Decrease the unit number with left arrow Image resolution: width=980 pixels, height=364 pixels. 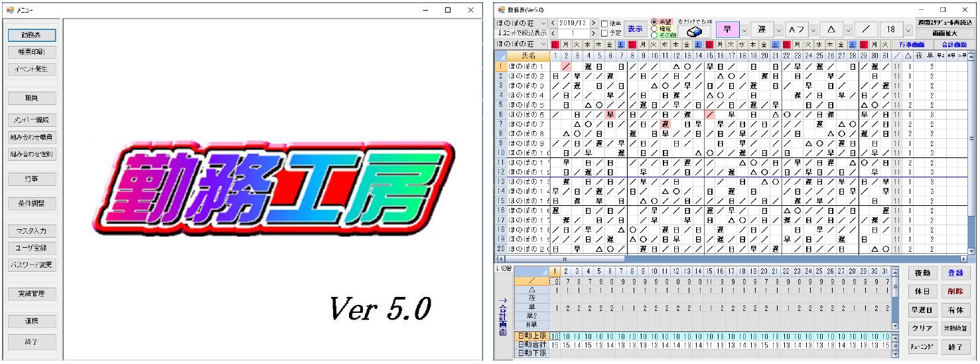pos(552,33)
